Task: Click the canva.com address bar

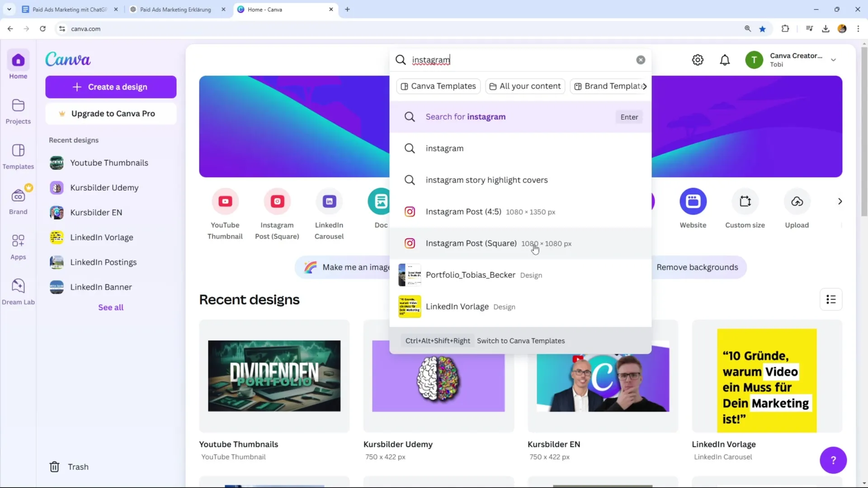Action: click(398, 28)
